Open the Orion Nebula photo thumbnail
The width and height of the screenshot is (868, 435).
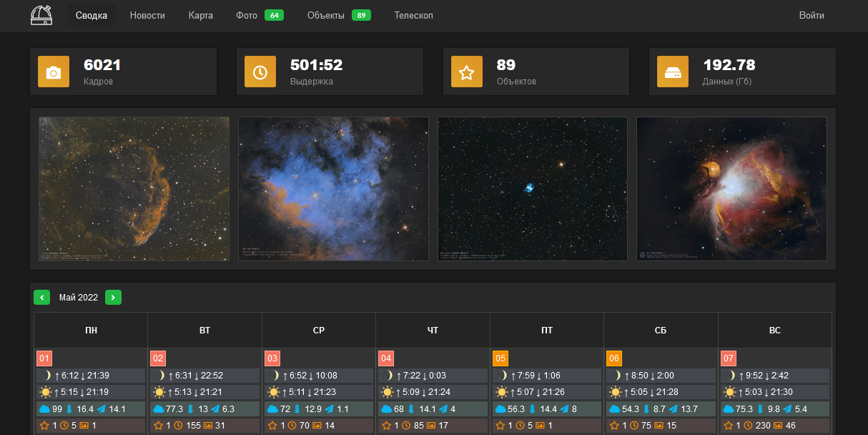point(731,189)
